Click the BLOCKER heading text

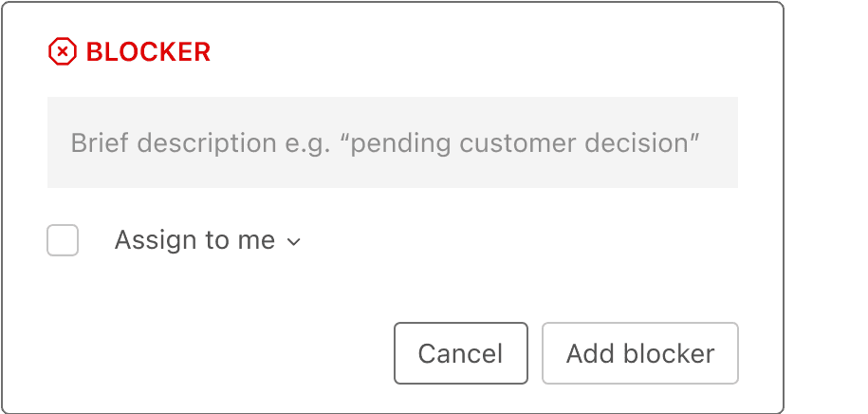pos(148,52)
